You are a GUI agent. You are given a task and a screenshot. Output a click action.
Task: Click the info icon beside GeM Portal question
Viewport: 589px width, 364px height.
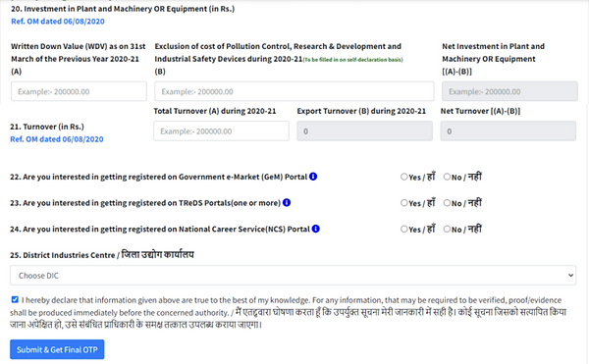[x=313, y=177]
